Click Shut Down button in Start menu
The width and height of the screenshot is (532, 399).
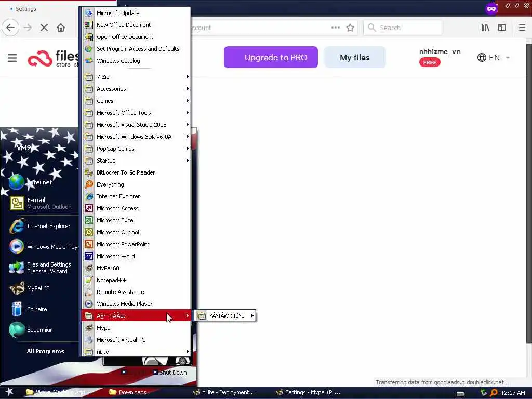(170, 372)
